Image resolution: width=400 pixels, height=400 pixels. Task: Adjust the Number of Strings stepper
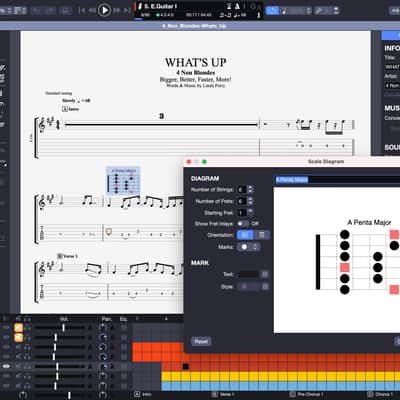[x=250, y=190]
